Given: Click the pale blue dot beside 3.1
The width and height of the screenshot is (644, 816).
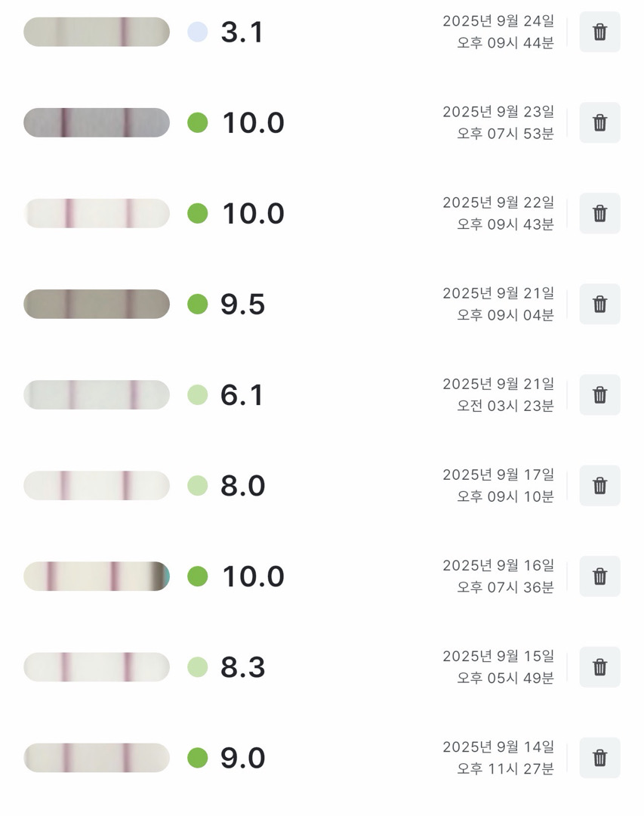Looking at the screenshot, I should coord(197,32).
